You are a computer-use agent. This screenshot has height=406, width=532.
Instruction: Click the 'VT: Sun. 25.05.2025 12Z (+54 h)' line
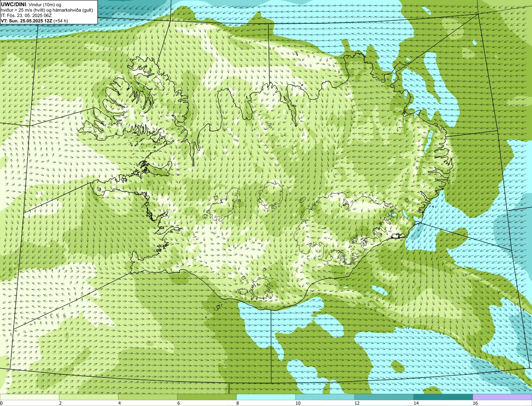[34, 21]
